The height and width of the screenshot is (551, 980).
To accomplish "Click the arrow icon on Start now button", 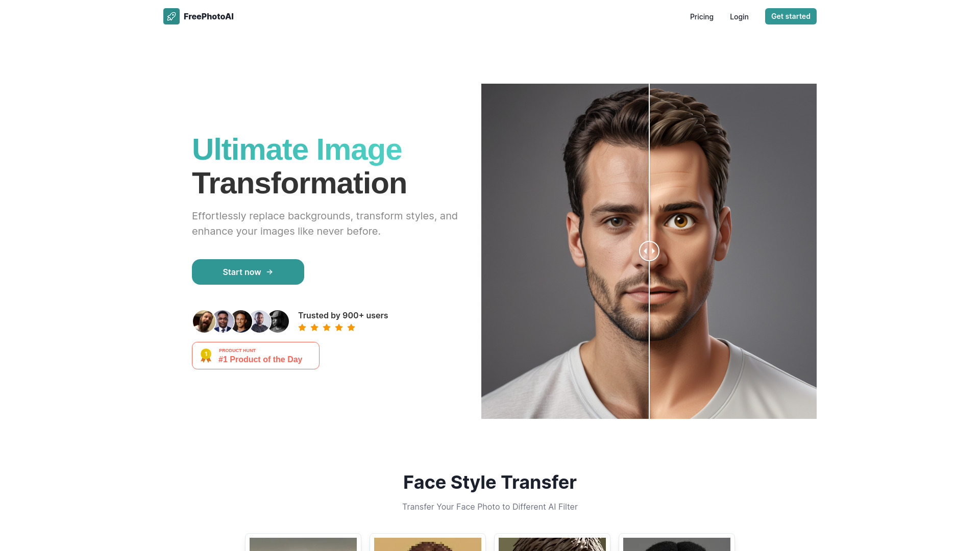I will [x=269, y=272].
